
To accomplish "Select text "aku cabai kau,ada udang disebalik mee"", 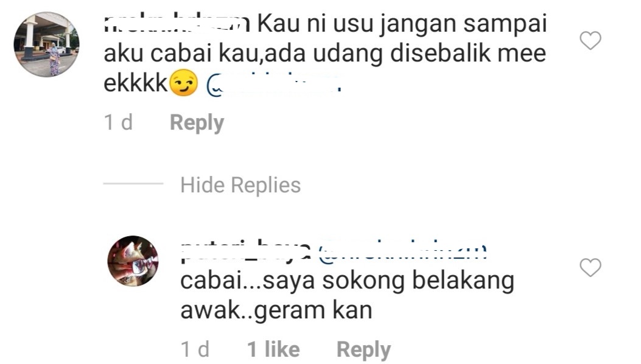I will (325, 54).
